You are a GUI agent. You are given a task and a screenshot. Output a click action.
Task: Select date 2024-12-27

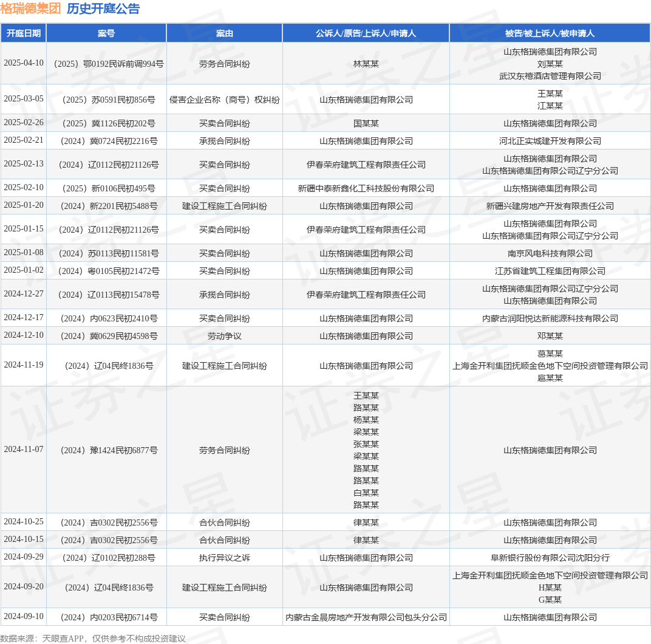click(24, 293)
